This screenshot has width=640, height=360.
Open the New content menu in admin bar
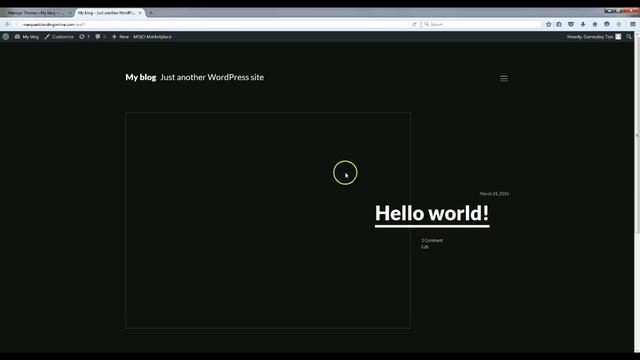point(120,37)
